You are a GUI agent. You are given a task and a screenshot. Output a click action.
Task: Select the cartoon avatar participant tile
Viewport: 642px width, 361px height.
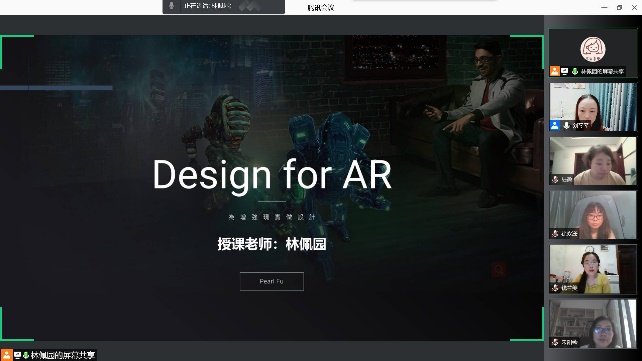click(593, 53)
